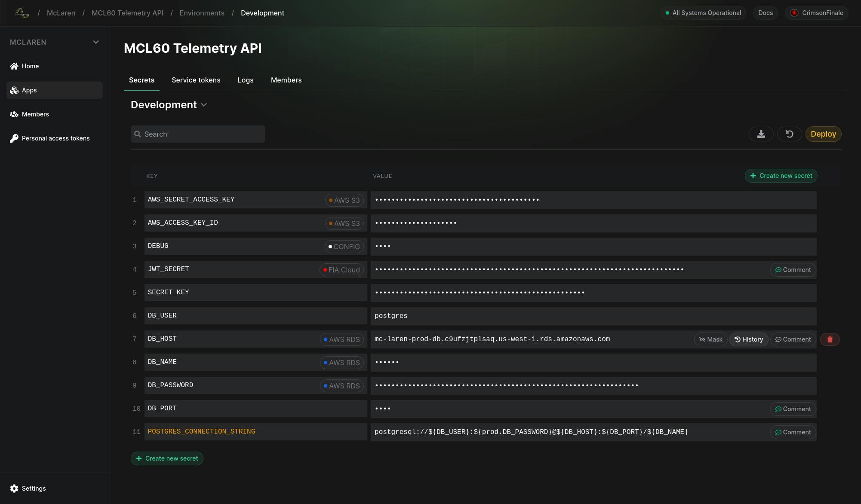Image resolution: width=861 pixels, height=504 pixels.
Task: Click the magnifier icon in Search box
Action: pos(138,134)
